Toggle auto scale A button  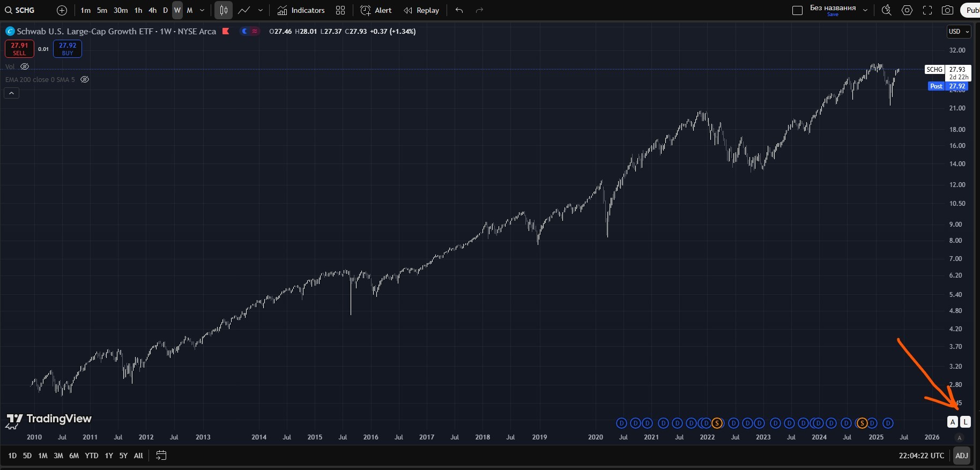[953, 422]
